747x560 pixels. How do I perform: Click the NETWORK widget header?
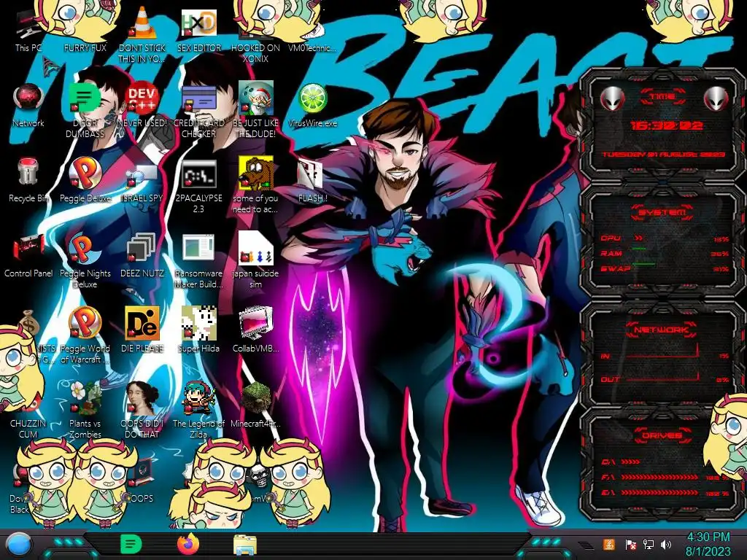(661, 330)
